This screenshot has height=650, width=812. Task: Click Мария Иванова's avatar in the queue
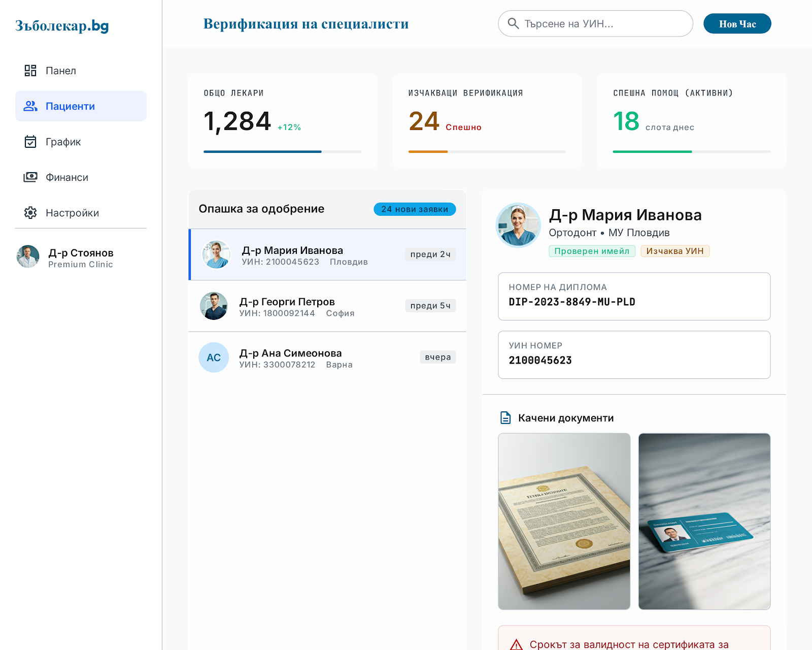pos(216,254)
